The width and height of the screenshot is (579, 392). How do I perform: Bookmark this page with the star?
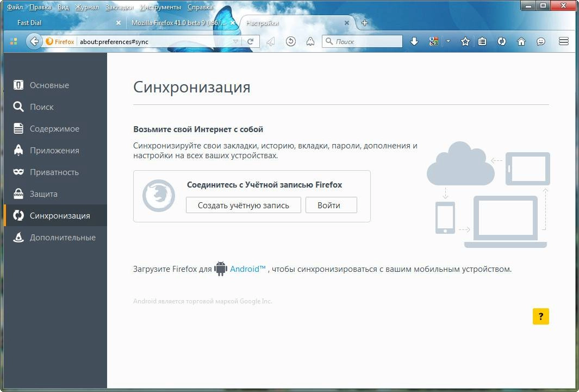click(x=465, y=42)
